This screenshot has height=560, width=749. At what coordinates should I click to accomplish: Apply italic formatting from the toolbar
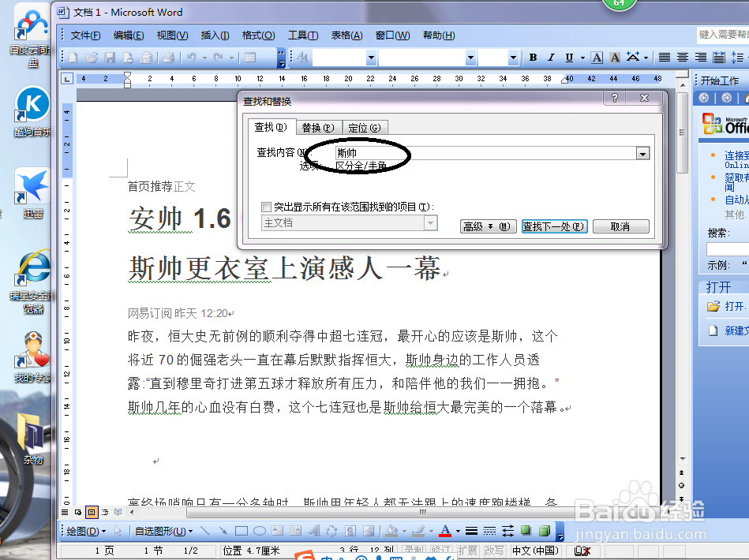(x=551, y=58)
